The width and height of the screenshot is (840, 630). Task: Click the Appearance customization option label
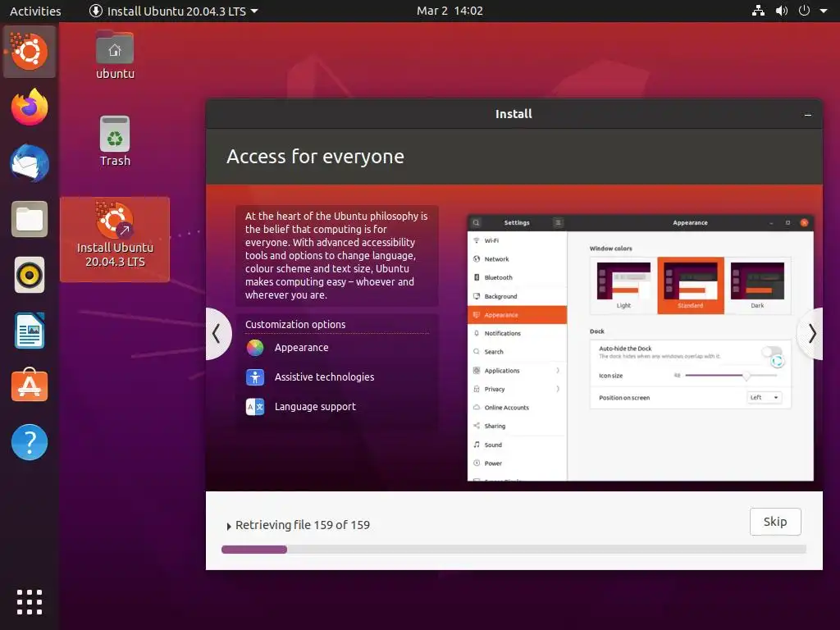302,348
